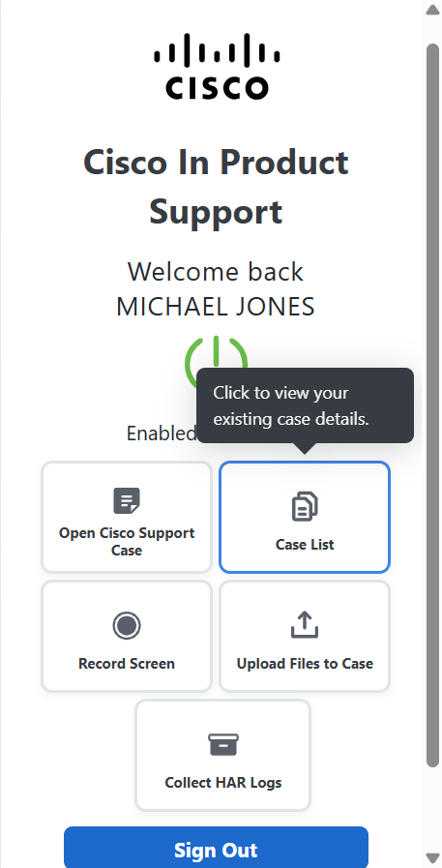Choose the Upload Files to Case label
Screen dimensions: 442x868
pyautogui.click(x=305, y=663)
